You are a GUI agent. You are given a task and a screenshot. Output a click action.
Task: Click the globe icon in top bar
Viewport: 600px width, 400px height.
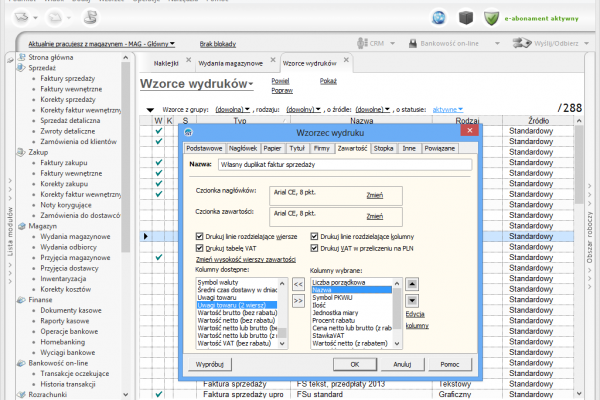coord(438,17)
